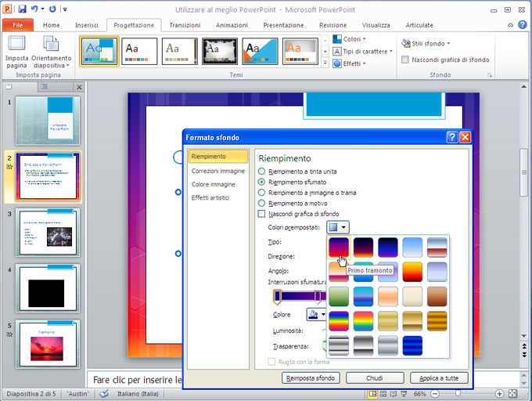This screenshot has width=532, height=401.
Task: Open Correzioni immagine dialog category
Action: [217, 171]
